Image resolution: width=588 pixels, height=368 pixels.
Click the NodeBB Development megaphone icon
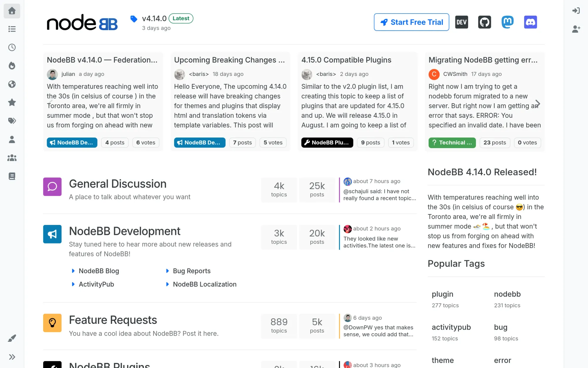point(52,234)
